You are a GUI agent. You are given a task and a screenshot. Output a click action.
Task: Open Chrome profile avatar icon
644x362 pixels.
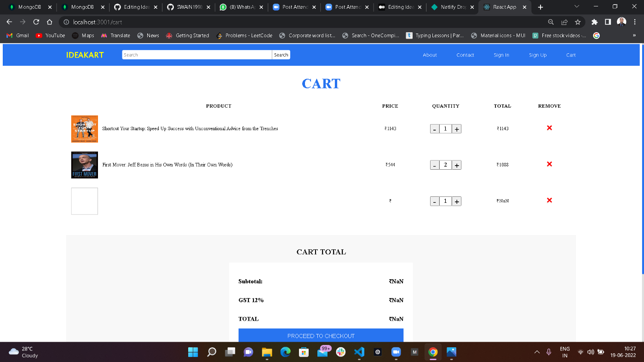[x=622, y=22]
